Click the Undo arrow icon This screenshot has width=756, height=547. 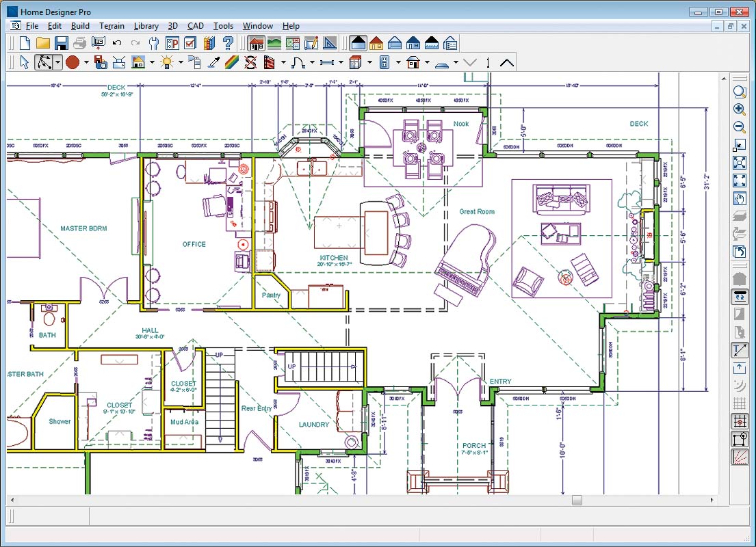tap(117, 43)
